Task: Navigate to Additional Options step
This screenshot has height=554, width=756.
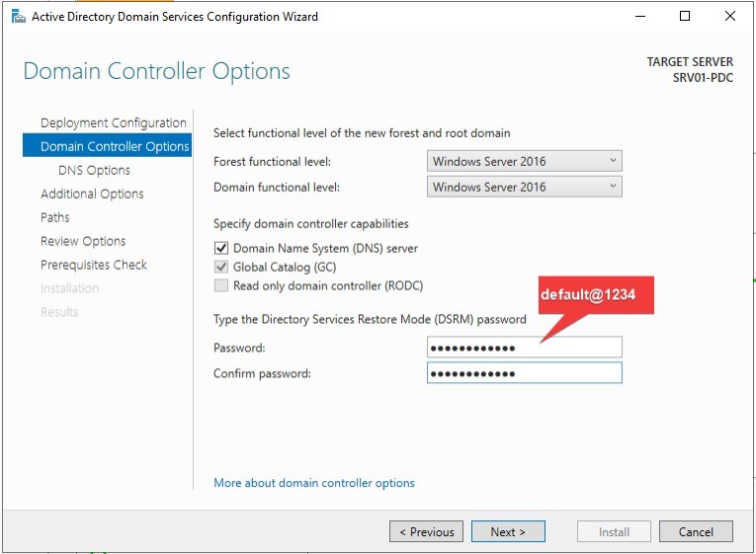Action: [x=92, y=194]
